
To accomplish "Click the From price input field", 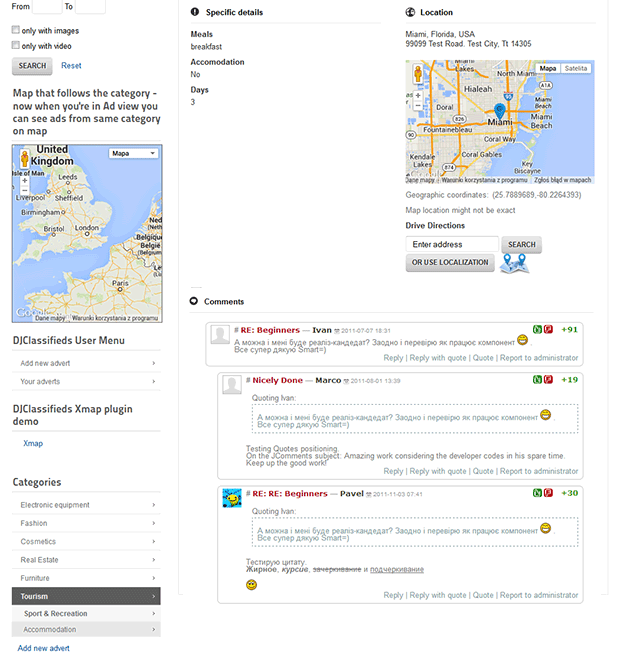I will (47, 7).
